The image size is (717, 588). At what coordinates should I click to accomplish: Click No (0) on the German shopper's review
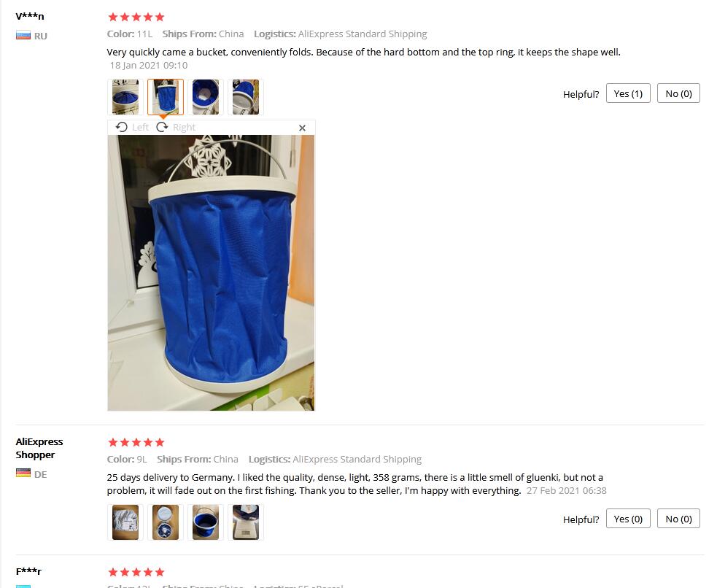click(x=678, y=519)
